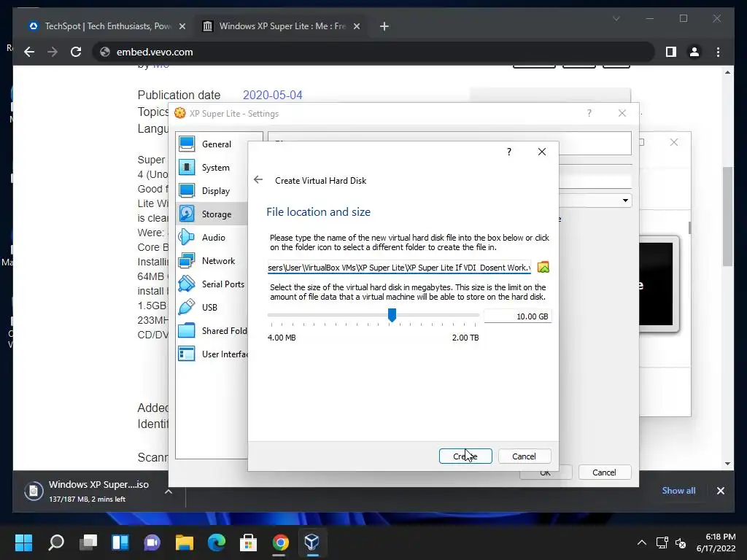Click Create to make the virtual disk
The width and height of the screenshot is (747, 560).
pyautogui.click(x=465, y=456)
